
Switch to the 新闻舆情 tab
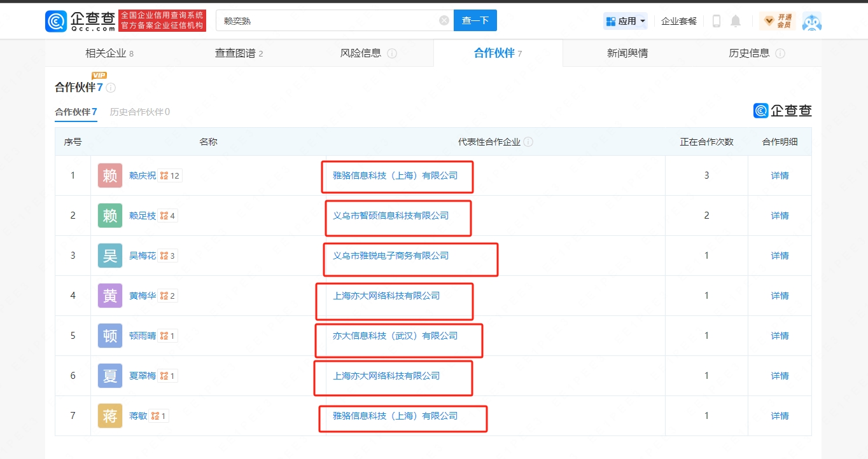coord(626,53)
